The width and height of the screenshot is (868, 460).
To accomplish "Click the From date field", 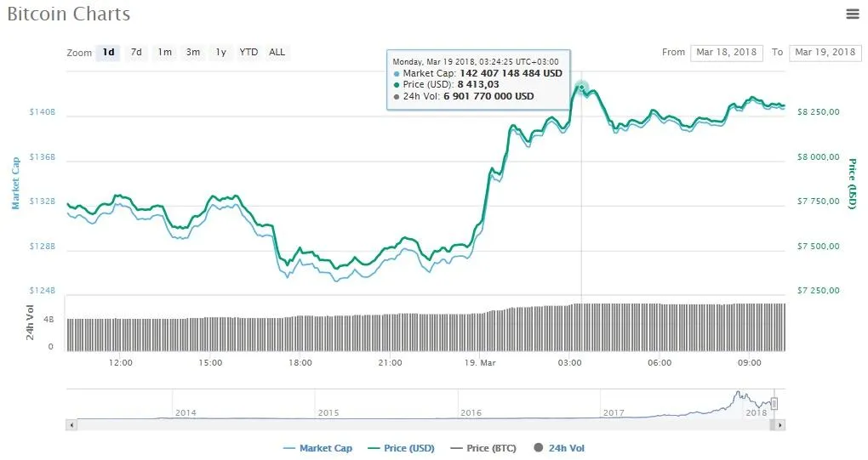I will pos(726,53).
